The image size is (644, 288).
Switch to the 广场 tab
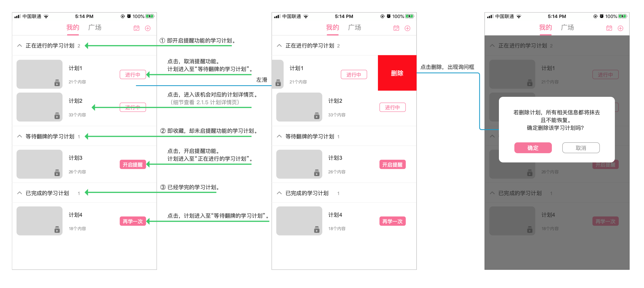(95, 27)
